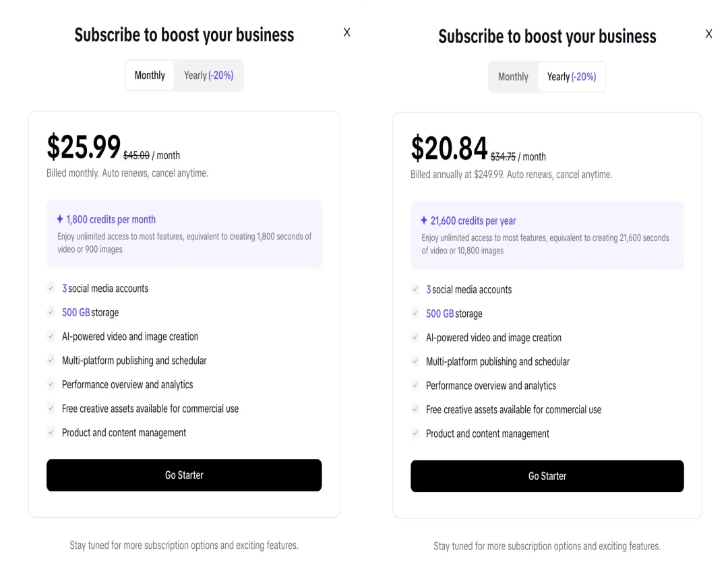Image resolution: width=728 pixels, height=569 pixels.
Task: Click the $25.99 monthly price
Action: (x=84, y=147)
